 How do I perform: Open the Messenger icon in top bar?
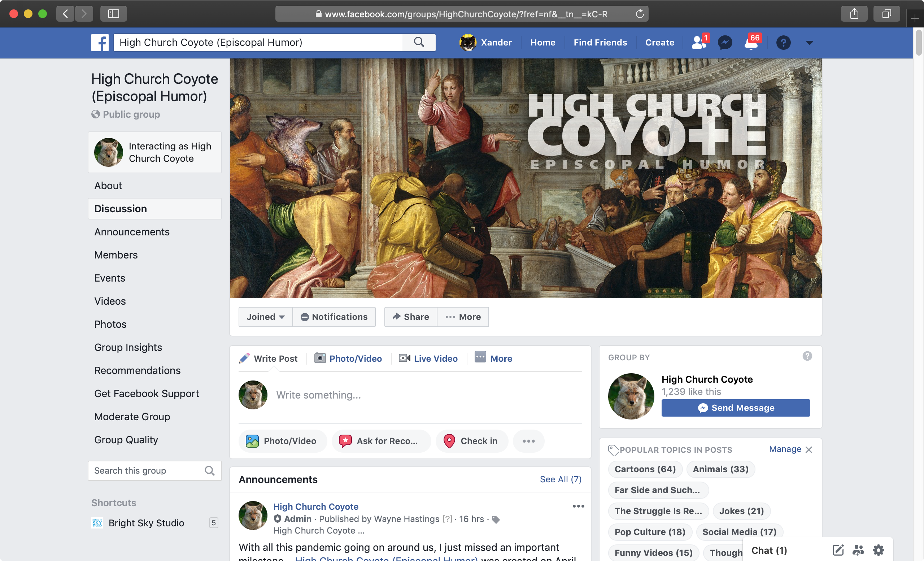tap(725, 42)
